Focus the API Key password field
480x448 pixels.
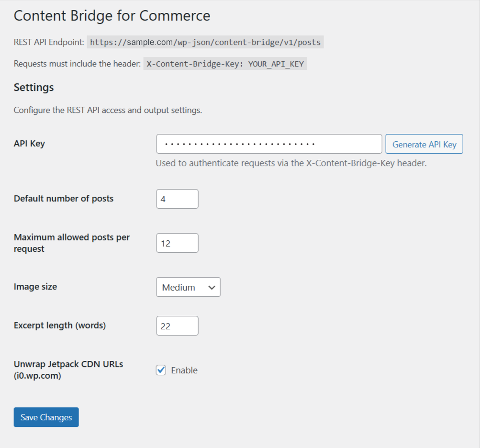point(269,144)
